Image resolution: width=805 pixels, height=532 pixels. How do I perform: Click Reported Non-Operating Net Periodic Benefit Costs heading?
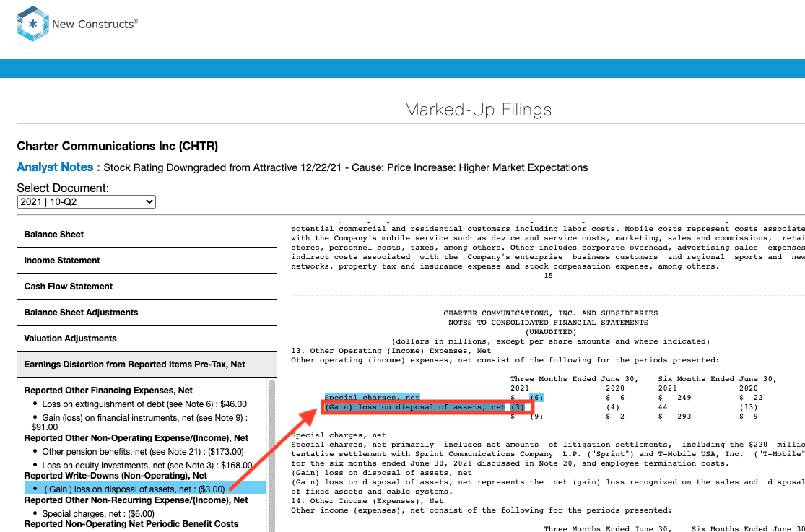coord(131,524)
